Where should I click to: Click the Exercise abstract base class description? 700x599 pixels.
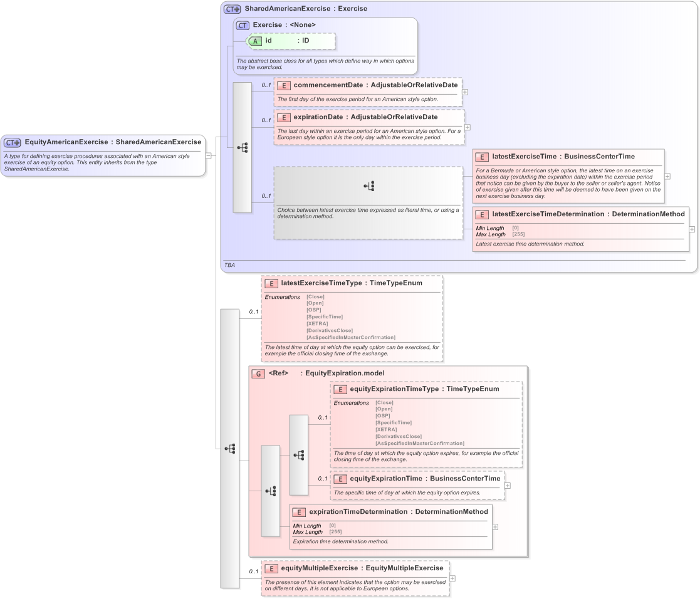325,64
